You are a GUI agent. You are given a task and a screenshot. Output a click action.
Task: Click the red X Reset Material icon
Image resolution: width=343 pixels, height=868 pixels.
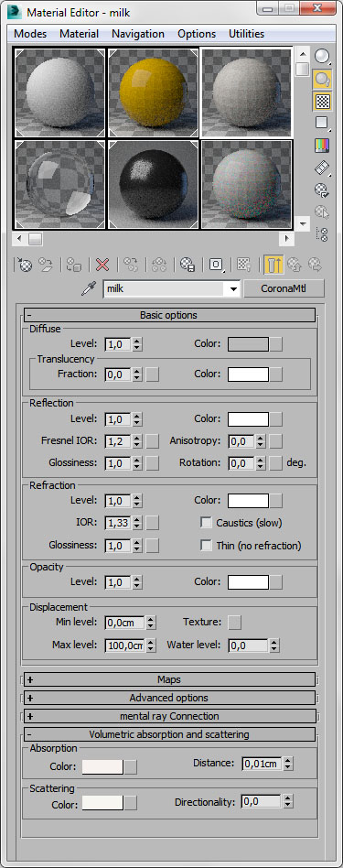point(102,265)
